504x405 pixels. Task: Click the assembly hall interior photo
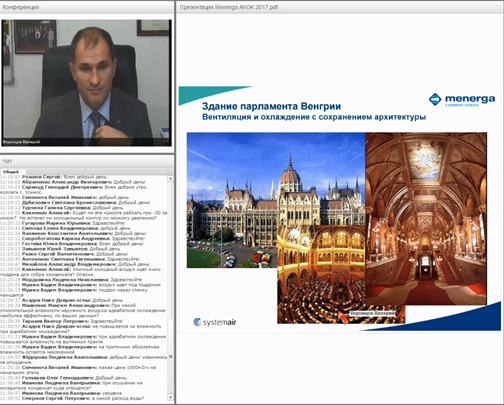tap(322, 274)
